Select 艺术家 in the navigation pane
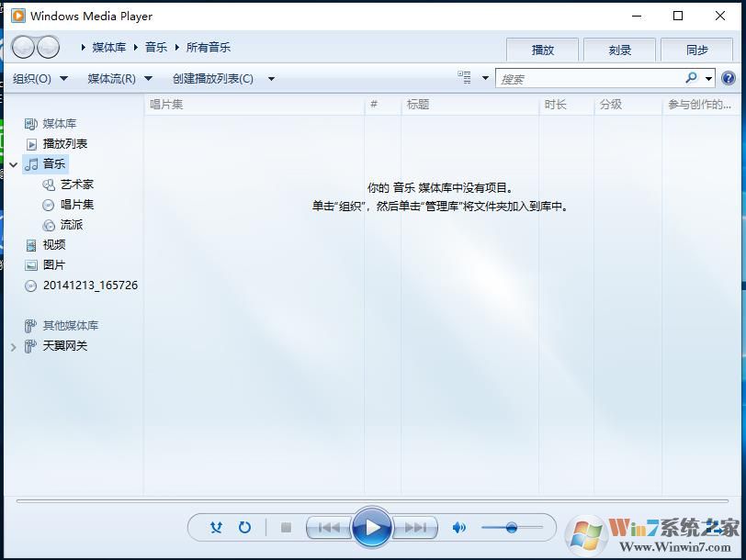Image resolution: width=746 pixels, height=560 pixels. (77, 185)
